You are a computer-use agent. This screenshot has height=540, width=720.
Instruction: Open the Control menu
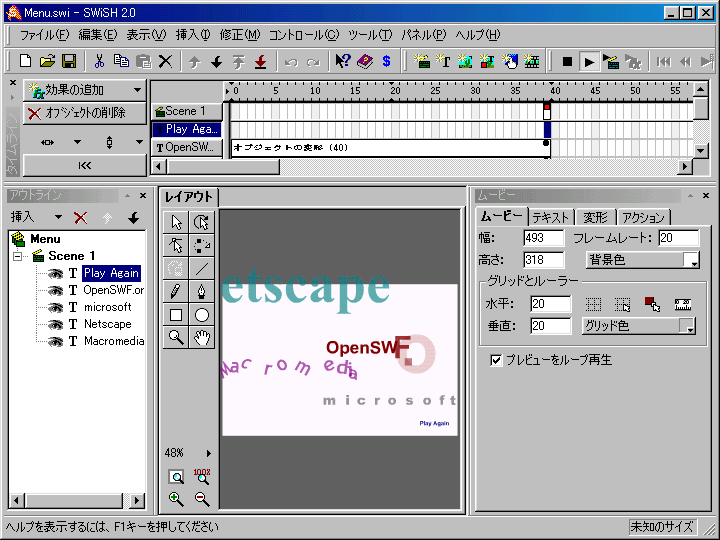coord(304,35)
